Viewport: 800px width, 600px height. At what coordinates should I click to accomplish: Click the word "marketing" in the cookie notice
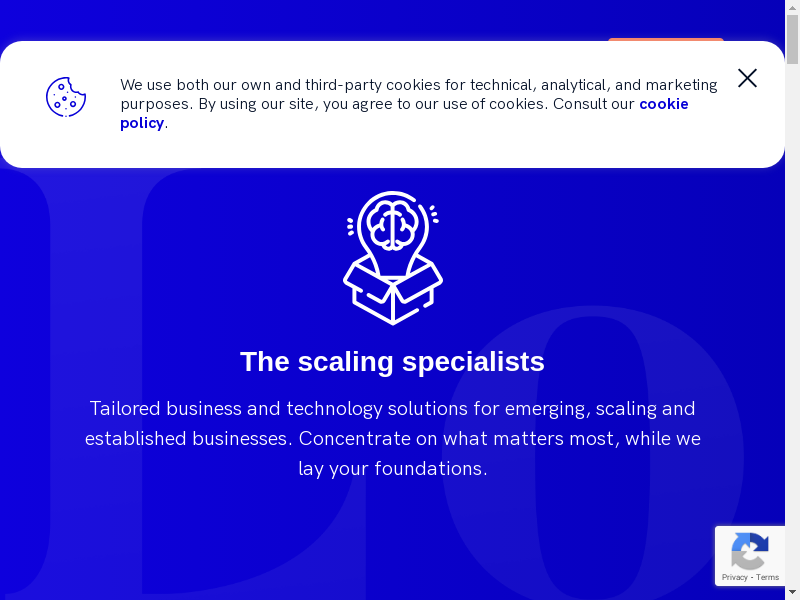tap(680, 85)
